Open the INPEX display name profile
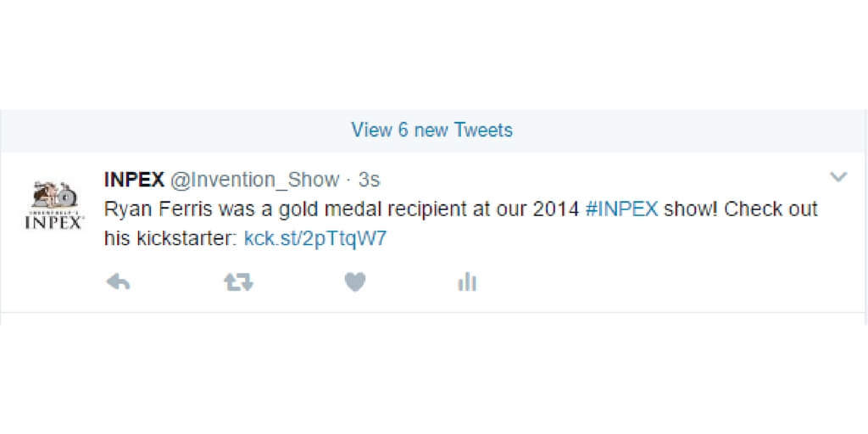Image resolution: width=868 pixels, height=434 pixels. (134, 180)
